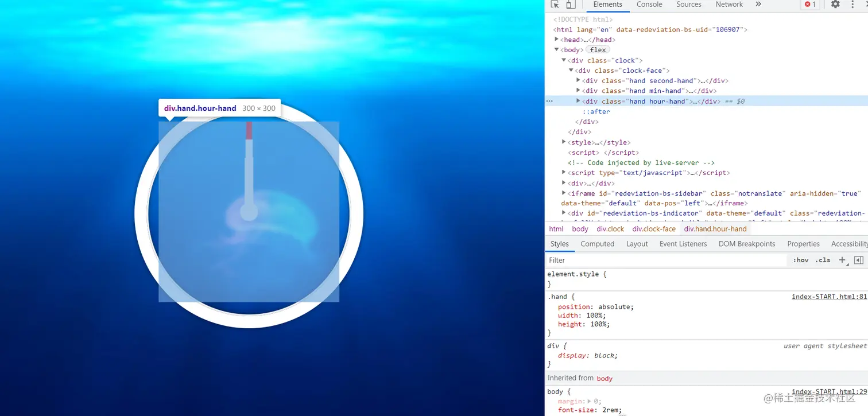Click the display: block declaration
This screenshot has width=868, height=416.
[588, 356]
